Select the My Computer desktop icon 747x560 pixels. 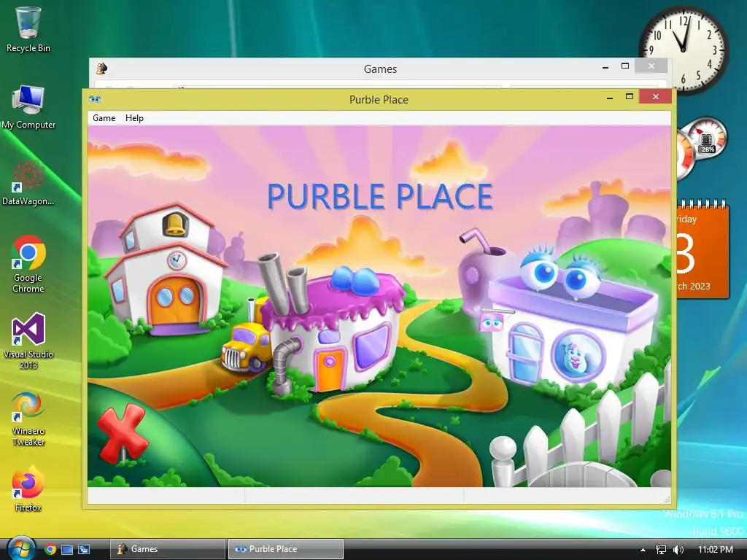pos(28,107)
